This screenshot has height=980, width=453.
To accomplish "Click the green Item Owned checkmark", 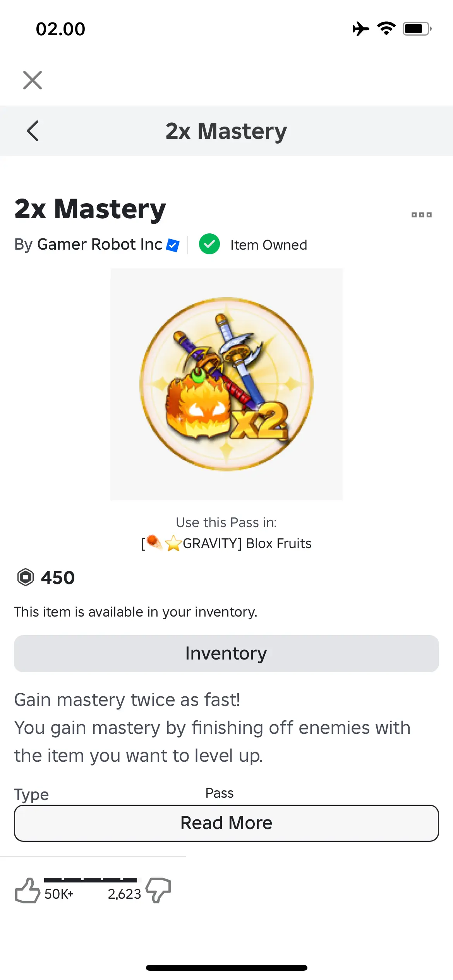I will pos(209,244).
